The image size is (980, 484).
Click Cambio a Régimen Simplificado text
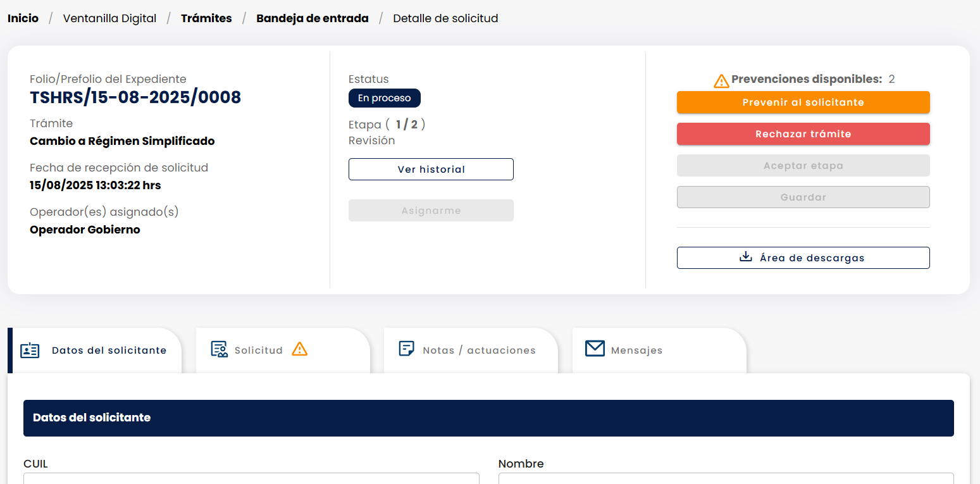[122, 141]
